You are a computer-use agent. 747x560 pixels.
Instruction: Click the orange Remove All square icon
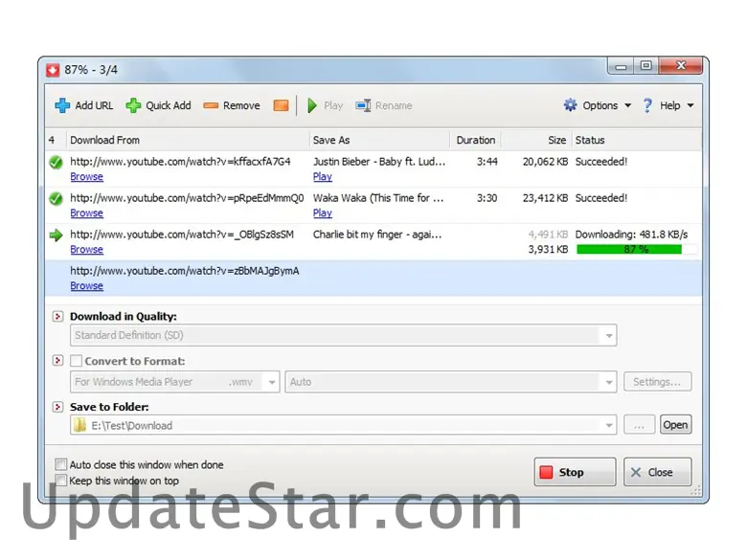coord(281,105)
